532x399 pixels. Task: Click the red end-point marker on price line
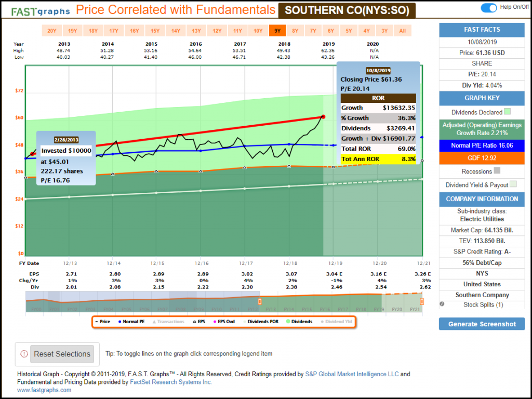(x=323, y=117)
